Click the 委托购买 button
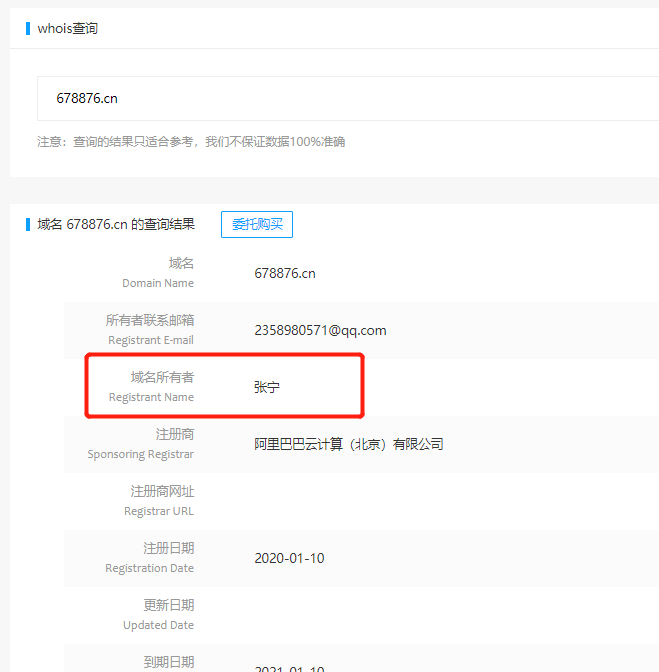This screenshot has height=672, width=659. point(257,225)
